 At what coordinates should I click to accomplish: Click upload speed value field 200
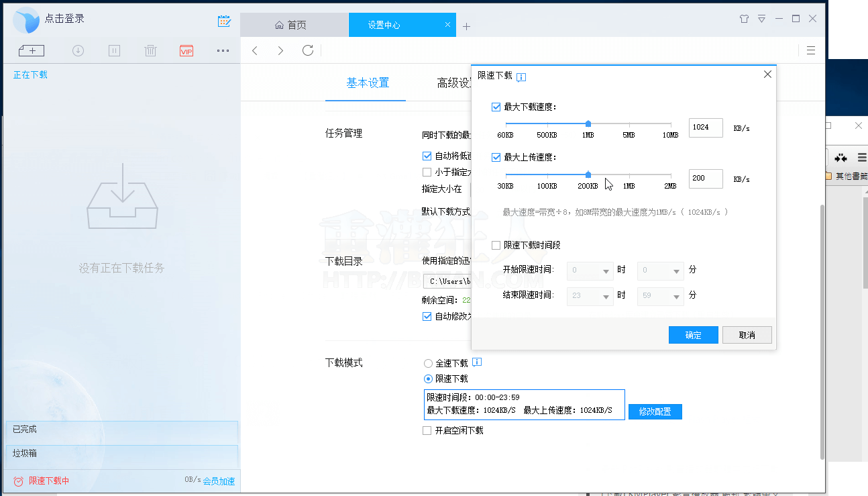pyautogui.click(x=706, y=179)
